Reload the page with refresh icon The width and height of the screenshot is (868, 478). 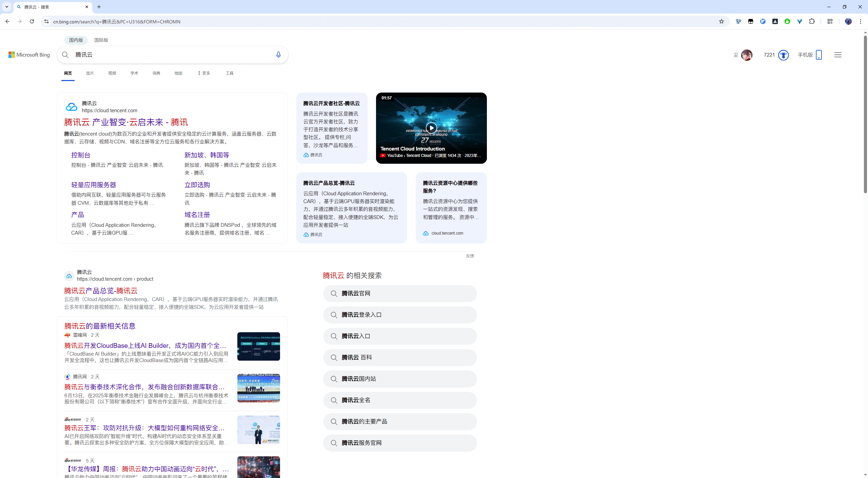coord(32,21)
